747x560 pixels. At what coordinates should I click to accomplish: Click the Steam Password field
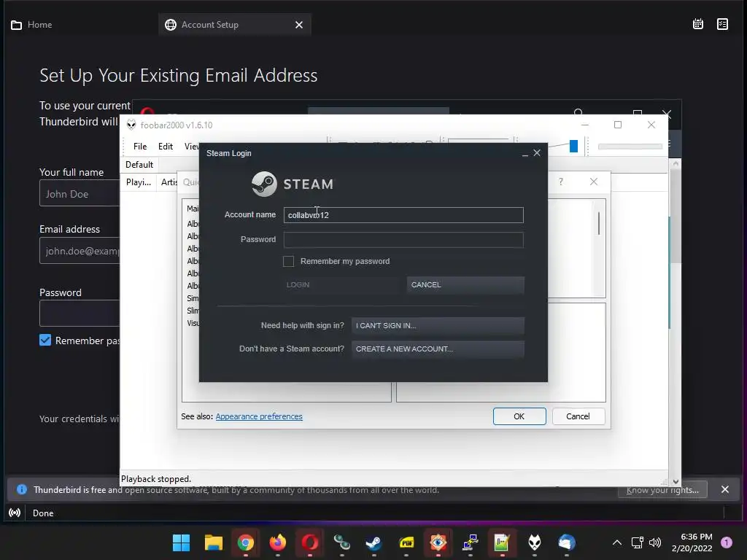(x=403, y=239)
